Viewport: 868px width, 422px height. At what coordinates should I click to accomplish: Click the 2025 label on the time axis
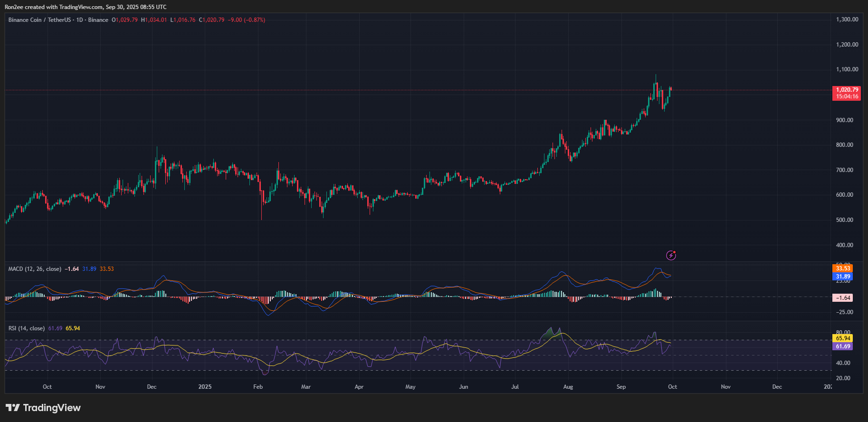click(x=205, y=387)
